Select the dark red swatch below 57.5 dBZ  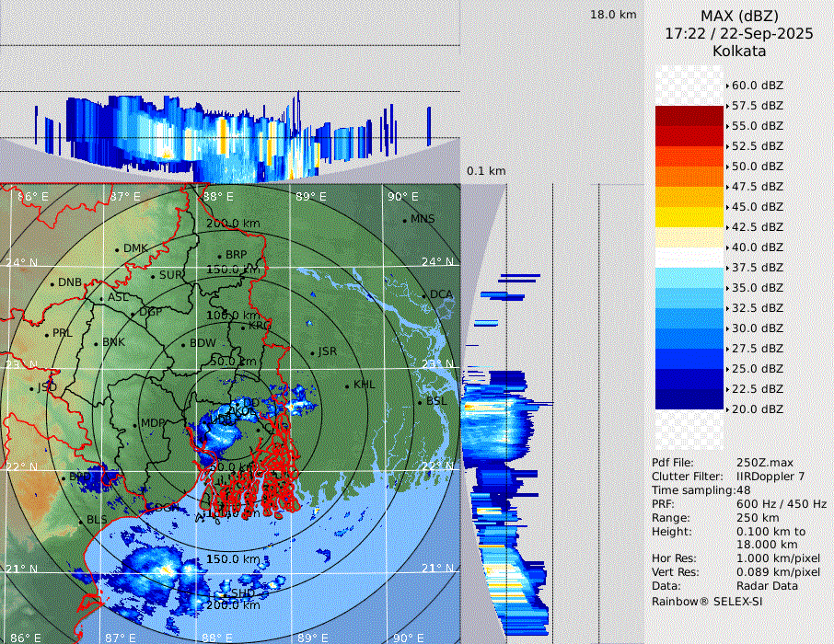pos(689,116)
